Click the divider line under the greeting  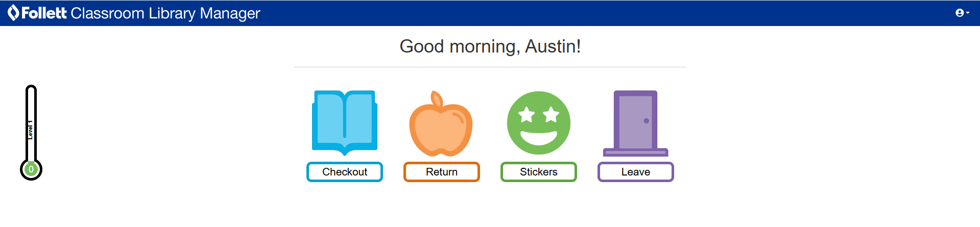(490, 67)
